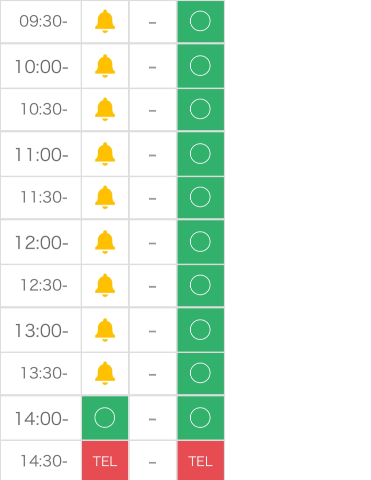
Task: Choose the bell for 12:00 time slot
Action: (105, 242)
